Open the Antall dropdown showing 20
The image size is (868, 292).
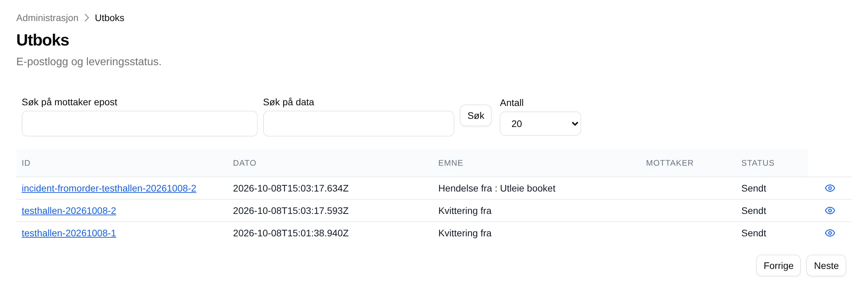pos(540,124)
